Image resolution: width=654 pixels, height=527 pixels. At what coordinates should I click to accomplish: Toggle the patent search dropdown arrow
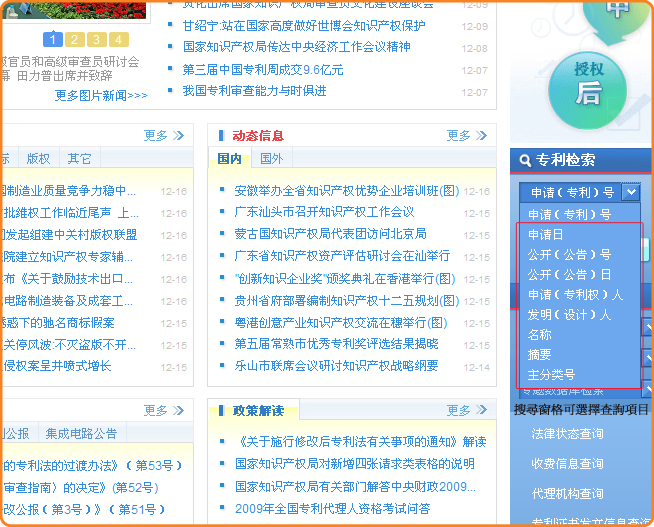(x=631, y=193)
